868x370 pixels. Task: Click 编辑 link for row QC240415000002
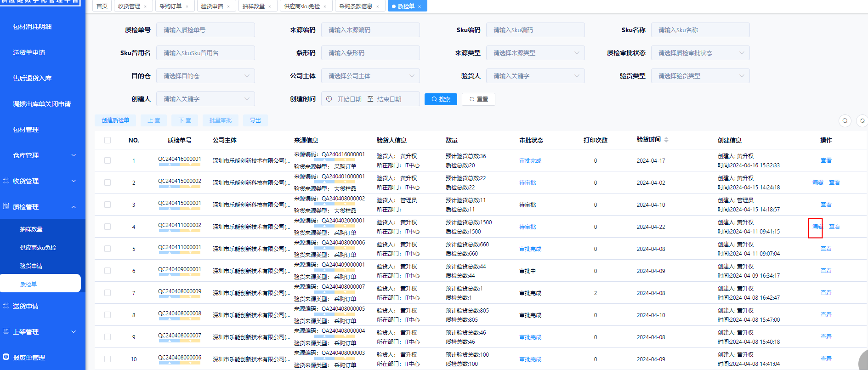coord(817,182)
